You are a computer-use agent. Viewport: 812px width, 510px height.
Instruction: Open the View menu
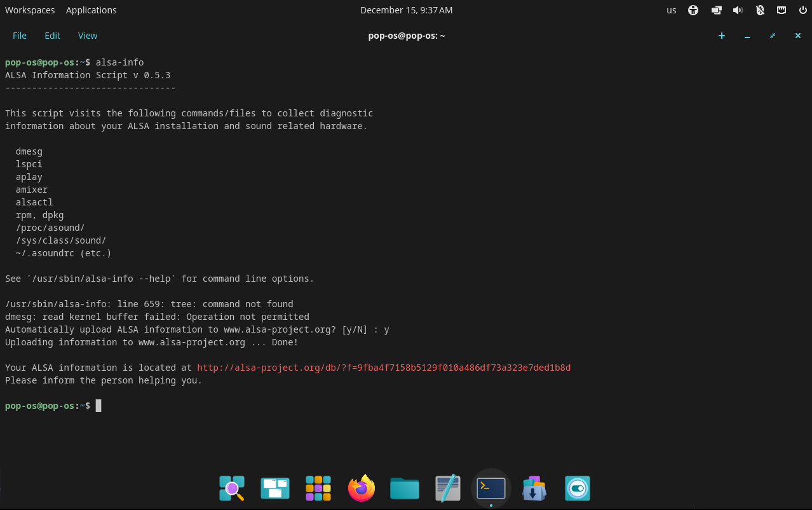88,36
